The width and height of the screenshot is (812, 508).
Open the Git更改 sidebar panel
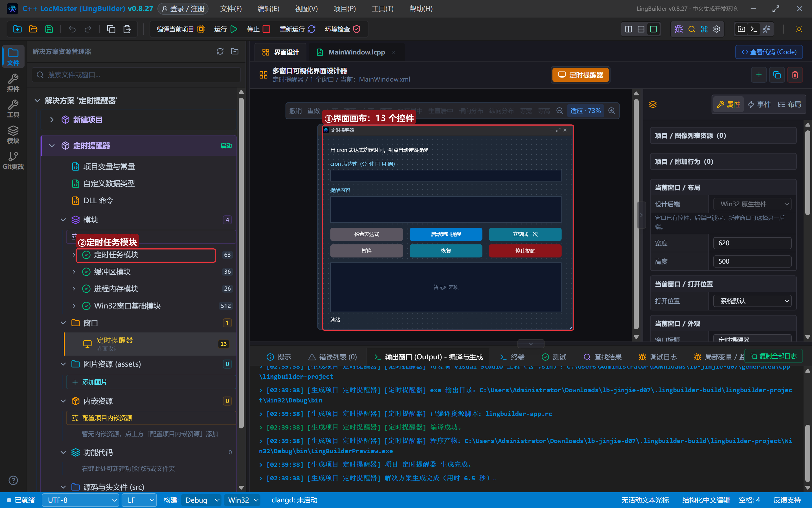(13, 161)
